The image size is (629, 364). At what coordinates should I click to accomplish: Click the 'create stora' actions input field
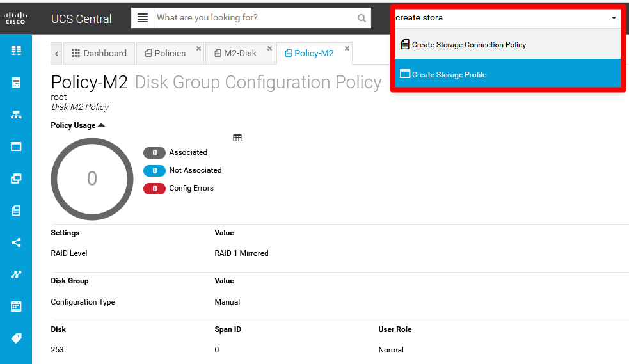[x=502, y=18]
